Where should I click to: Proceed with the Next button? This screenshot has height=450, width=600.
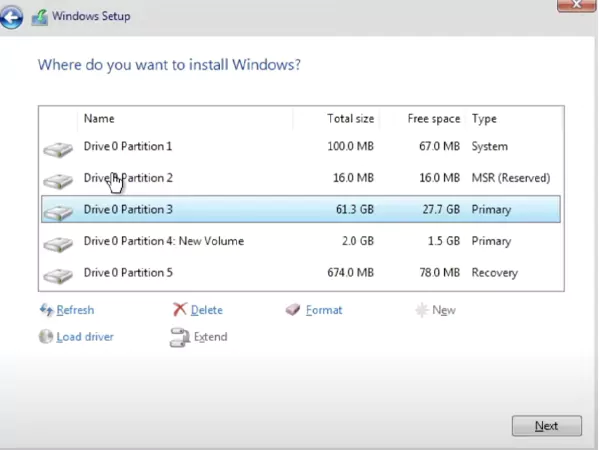[546, 426]
